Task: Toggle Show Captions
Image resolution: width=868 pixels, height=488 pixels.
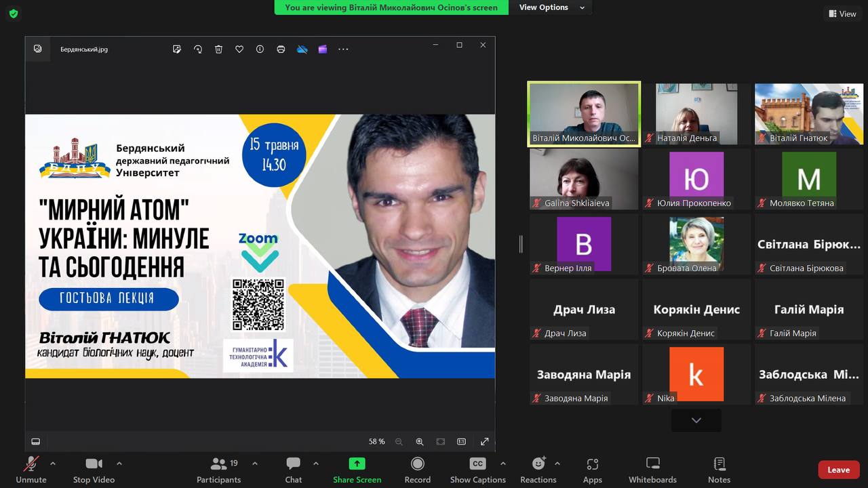Action: (x=477, y=470)
